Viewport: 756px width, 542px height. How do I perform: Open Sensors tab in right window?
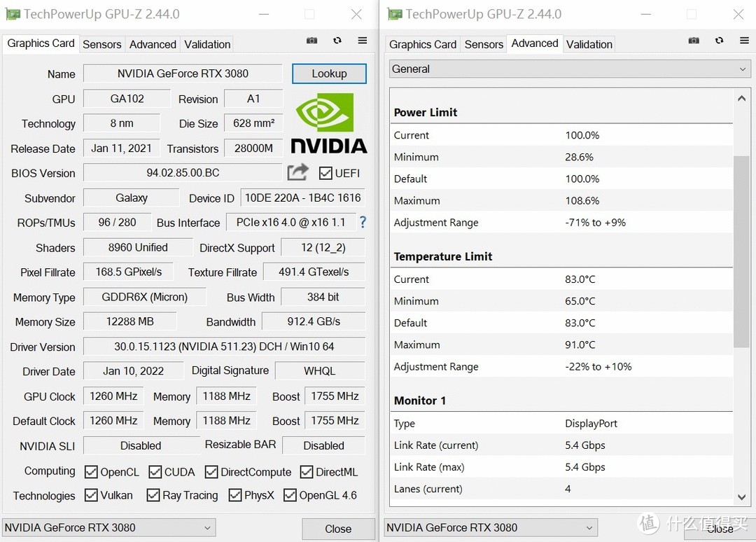(x=484, y=44)
